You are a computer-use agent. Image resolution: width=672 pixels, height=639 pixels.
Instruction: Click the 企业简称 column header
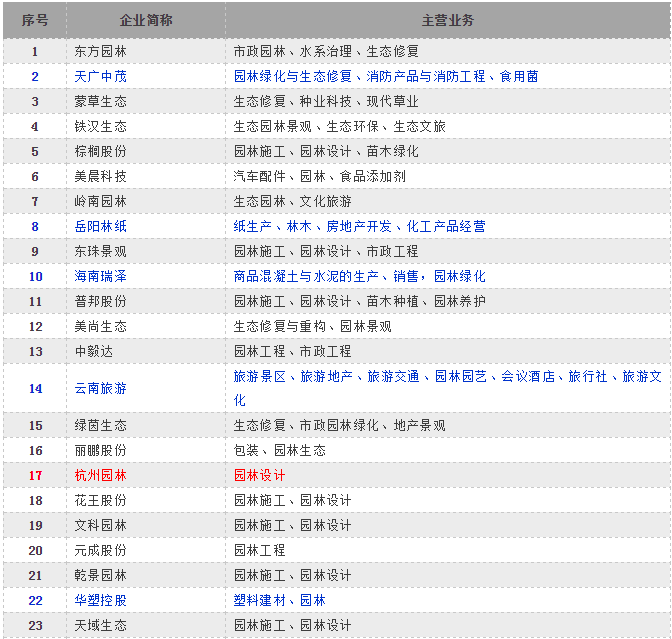point(146,20)
